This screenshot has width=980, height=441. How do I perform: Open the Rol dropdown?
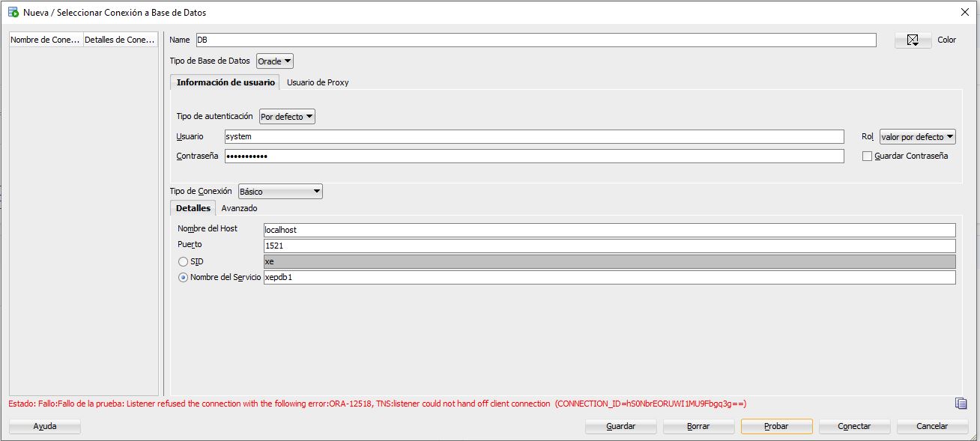point(917,136)
